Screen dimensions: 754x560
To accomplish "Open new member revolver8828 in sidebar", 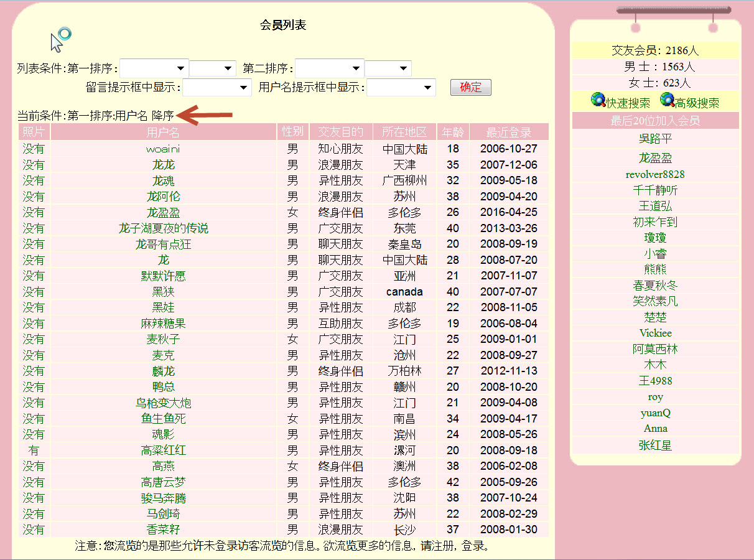I will (x=655, y=174).
